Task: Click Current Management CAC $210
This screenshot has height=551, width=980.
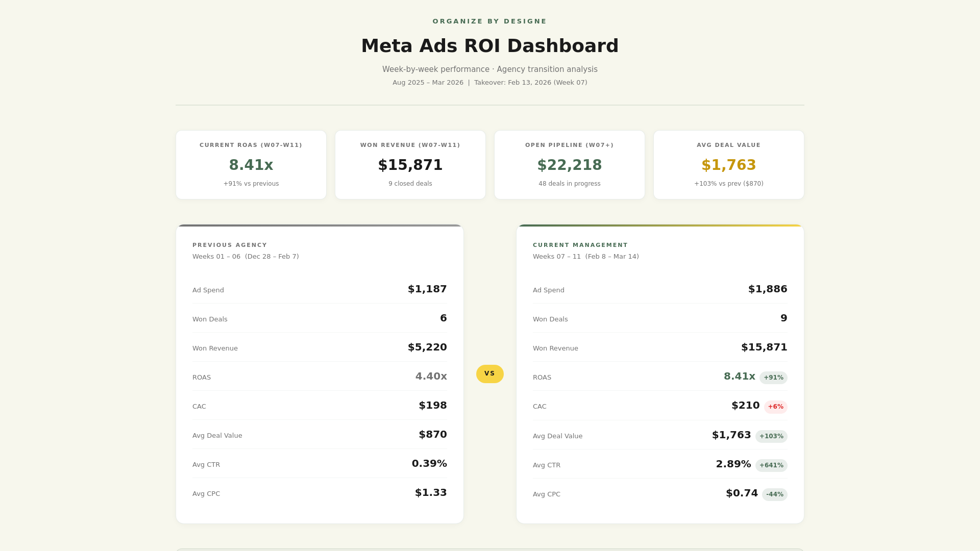Action: coord(746,406)
